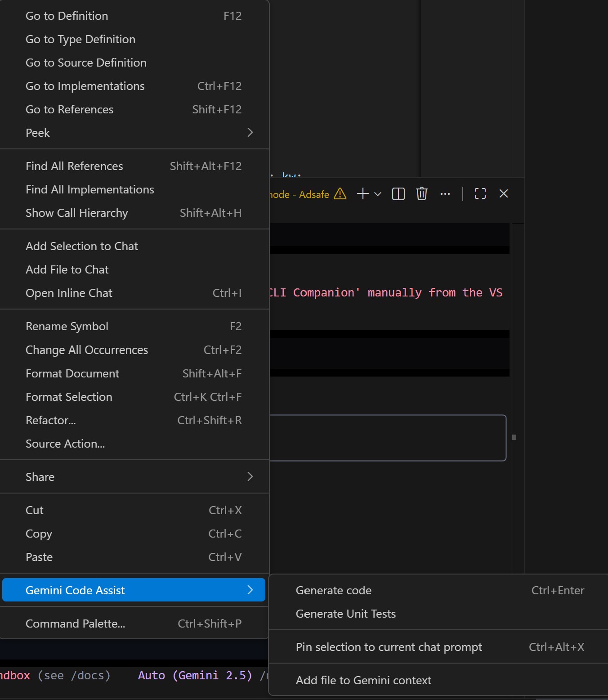Select Find All References
Image resolution: width=608 pixels, height=700 pixels.
(x=134, y=166)
